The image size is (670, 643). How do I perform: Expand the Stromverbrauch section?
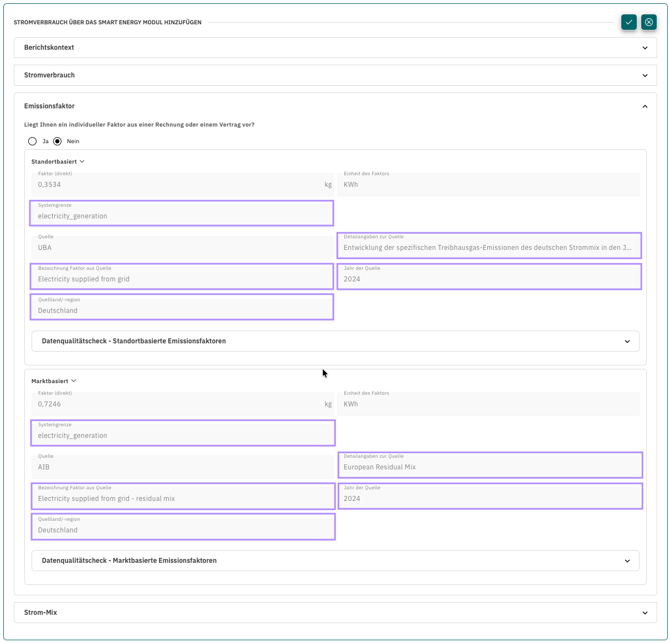point(335,75)
